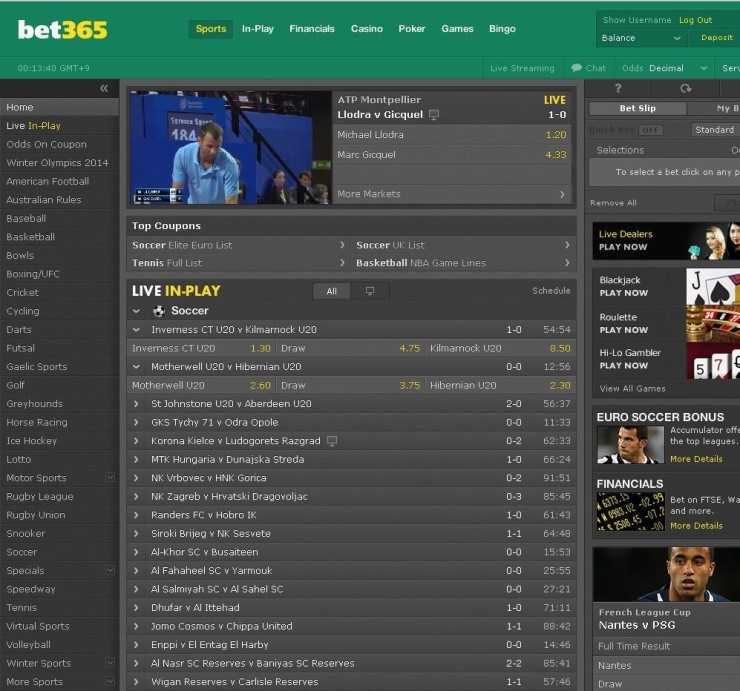
Task: Collapse the Motherwell U20 v Hibernian U20 row
Action: (136, 366)
